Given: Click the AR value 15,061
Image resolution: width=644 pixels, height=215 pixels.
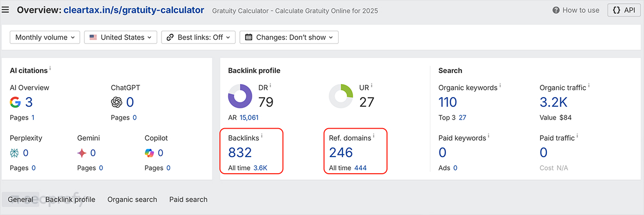Looking at the screenshot, I should [x=249, y=117].
